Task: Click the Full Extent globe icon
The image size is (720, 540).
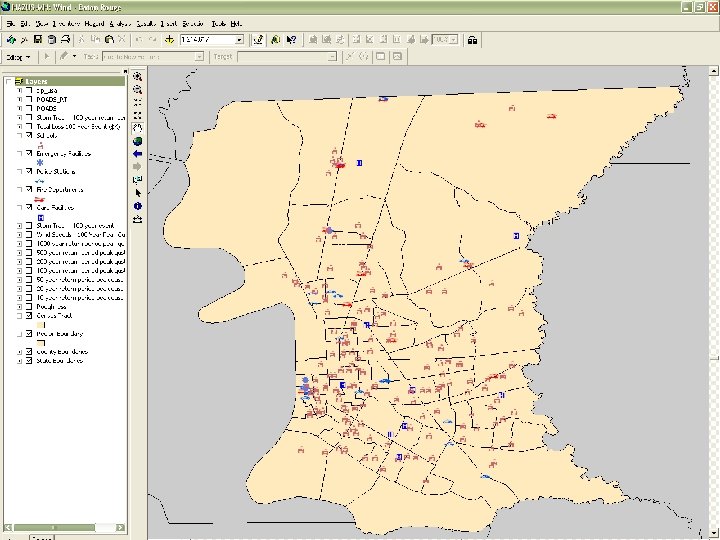Action: (x=137, y=141)
